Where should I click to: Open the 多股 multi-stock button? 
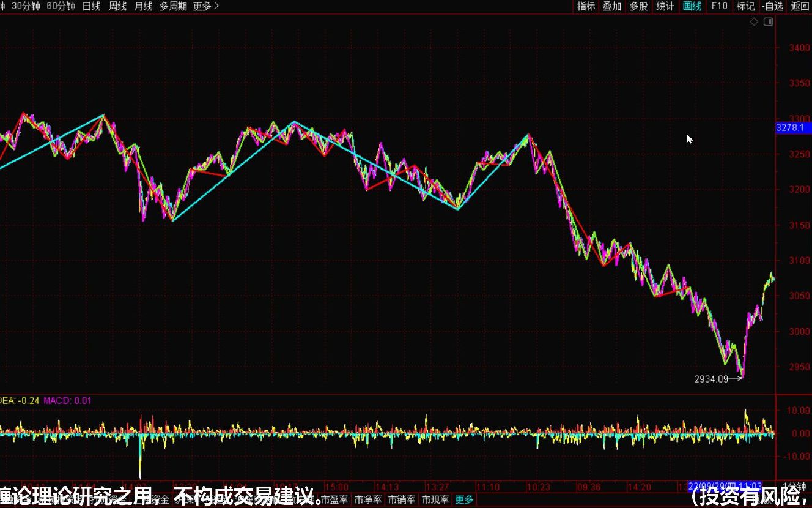(638, 6)
